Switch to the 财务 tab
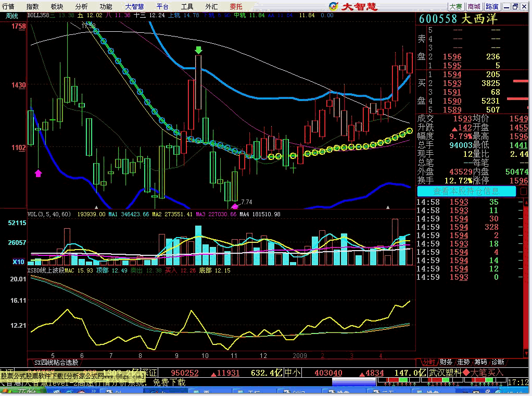The height and width of the screenshot is (396, 532). [x=446, y=362]
